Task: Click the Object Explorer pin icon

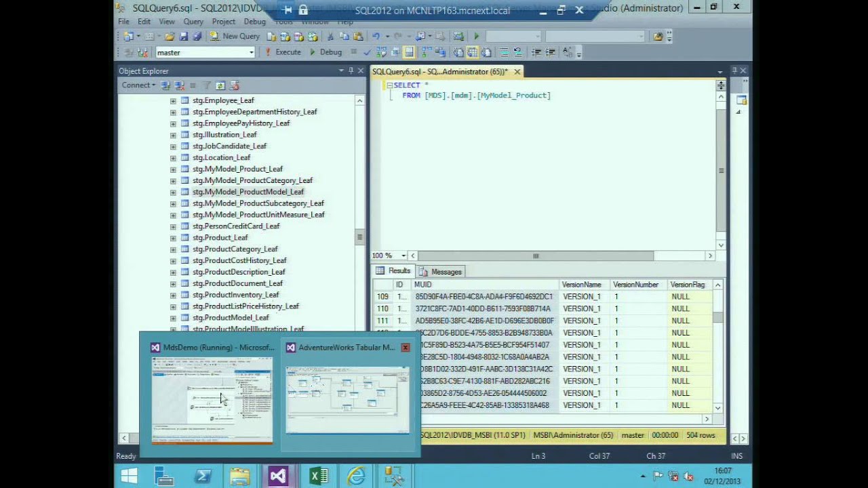Action: (x=351, y=70)
